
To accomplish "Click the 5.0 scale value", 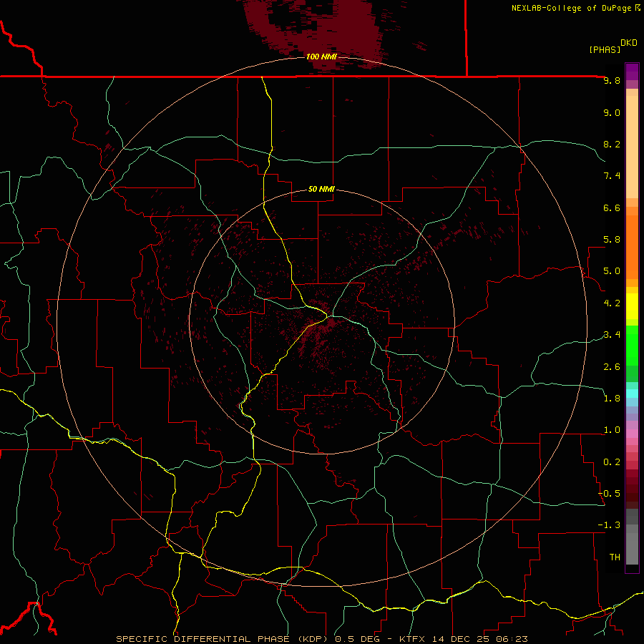I will tap(612, 271).
